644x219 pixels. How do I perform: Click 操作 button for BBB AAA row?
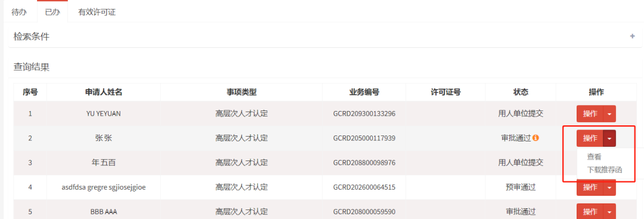pos(590,212)
